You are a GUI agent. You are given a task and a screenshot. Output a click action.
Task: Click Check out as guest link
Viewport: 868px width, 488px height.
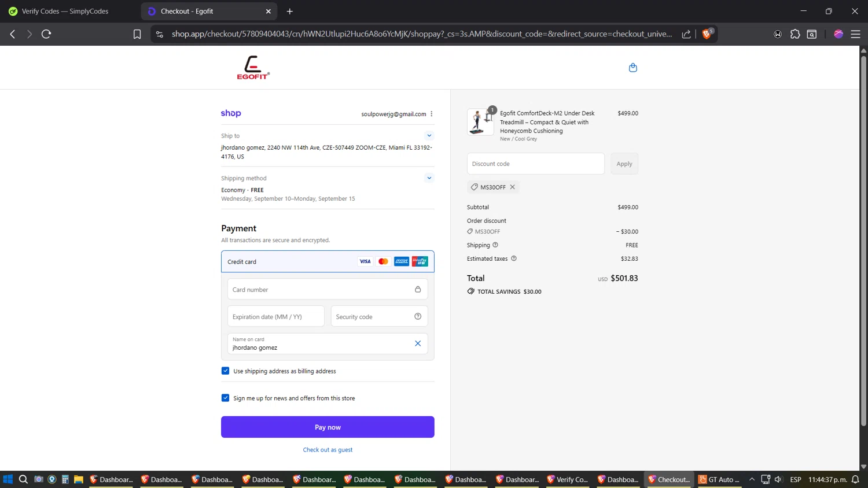click(328, 449)
